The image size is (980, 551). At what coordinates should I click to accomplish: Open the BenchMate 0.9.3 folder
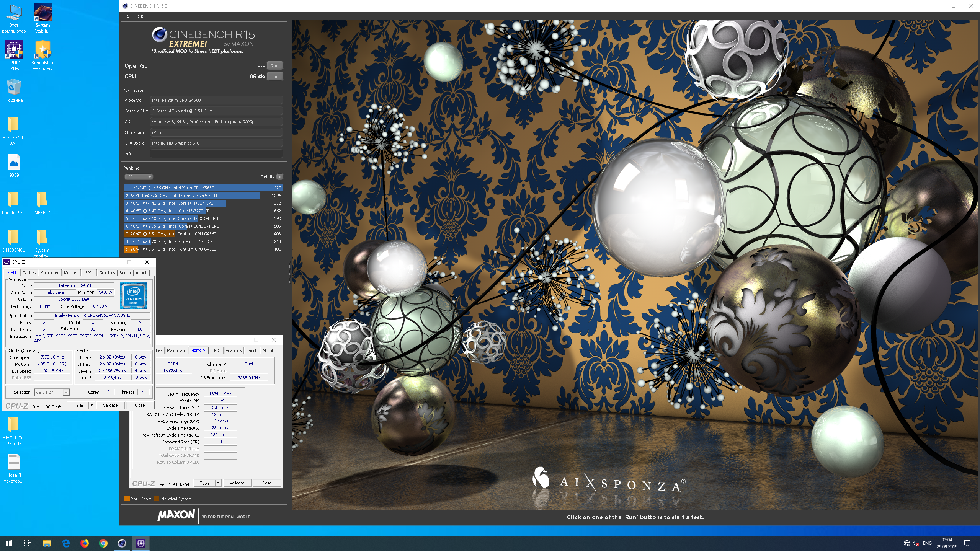click(x=14, y=130)
